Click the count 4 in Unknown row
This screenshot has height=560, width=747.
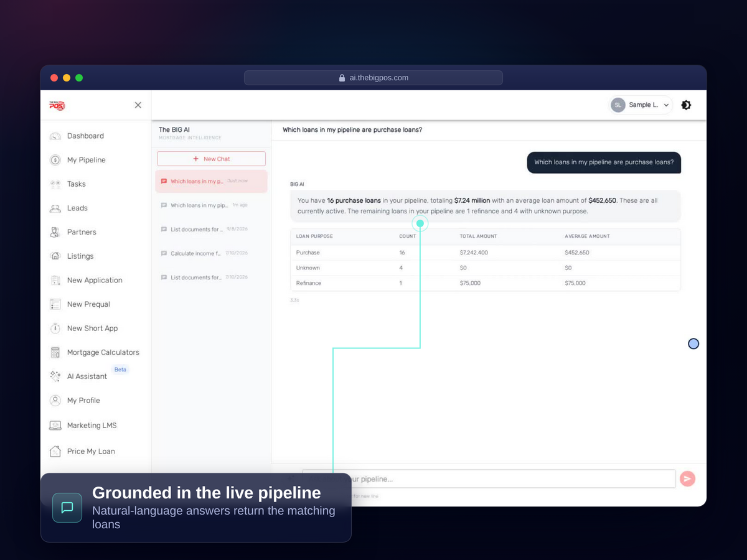pyautogui.click(x=401, y=268)
